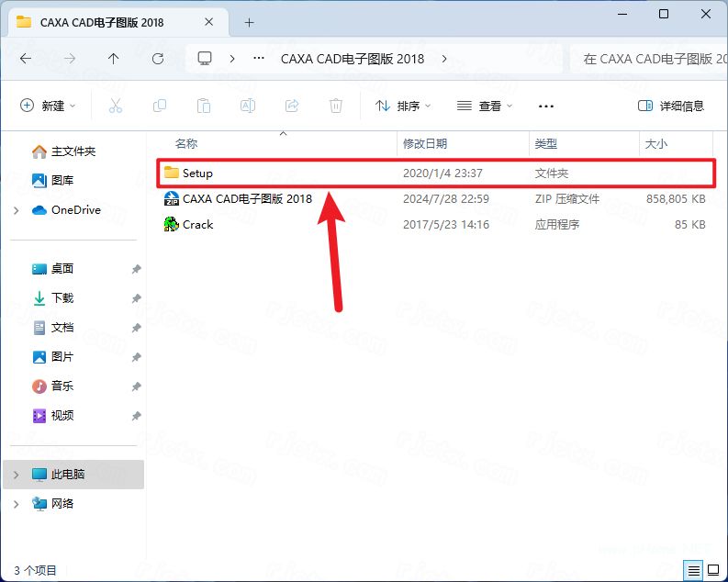The height and width of the screenshot is (582, 728).
Task: Unpin 图片 using its pin icon
Action: [136, 357]
